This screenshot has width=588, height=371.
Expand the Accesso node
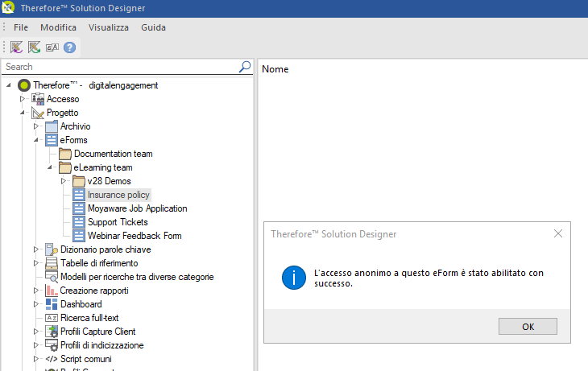(23, 99)
